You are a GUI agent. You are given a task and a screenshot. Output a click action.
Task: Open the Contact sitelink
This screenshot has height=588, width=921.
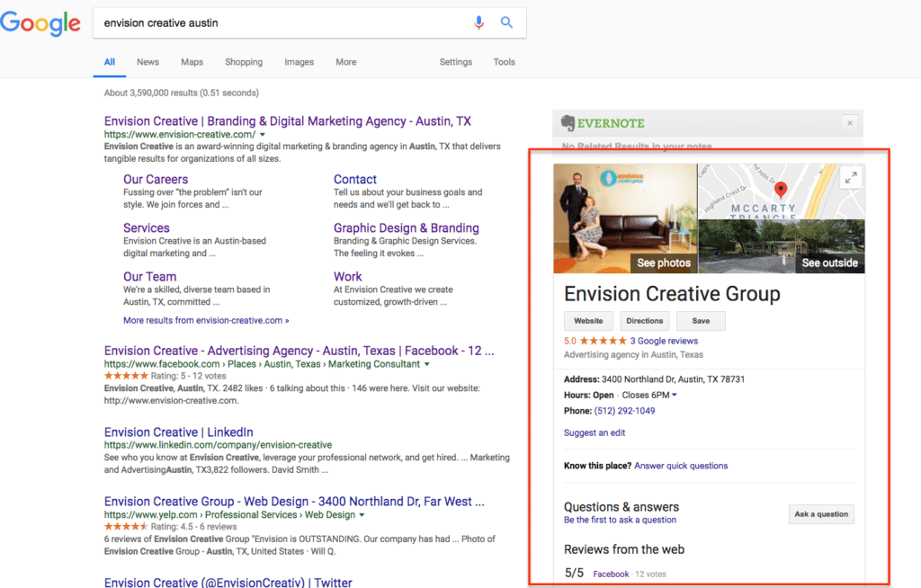[354, 179]
